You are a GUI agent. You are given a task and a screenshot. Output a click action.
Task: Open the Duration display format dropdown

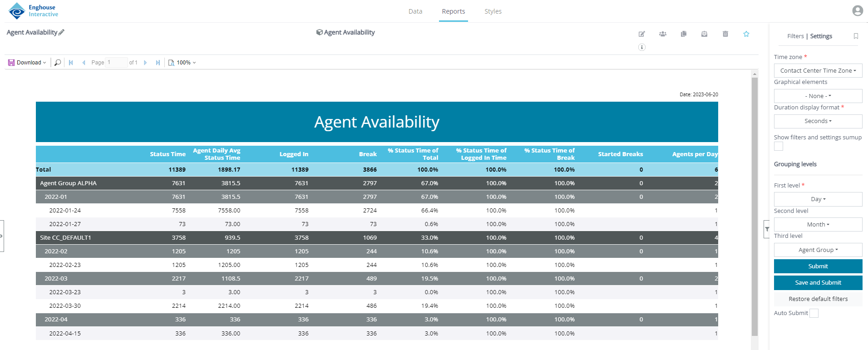818,121
